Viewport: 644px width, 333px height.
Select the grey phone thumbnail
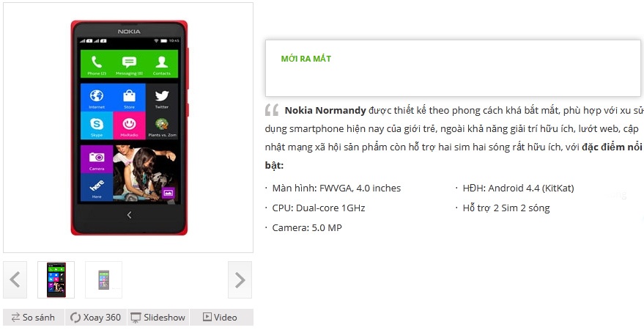click(103, 279)
